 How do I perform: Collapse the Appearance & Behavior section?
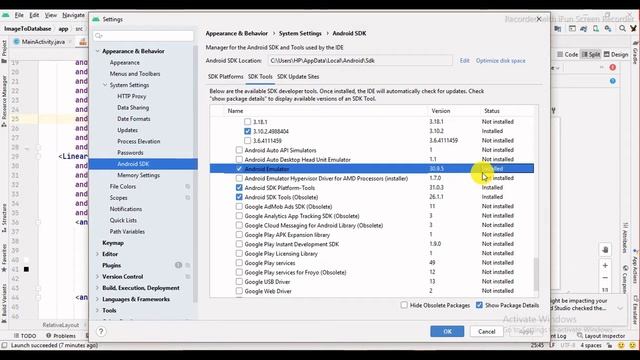click(x=98, y=51)
